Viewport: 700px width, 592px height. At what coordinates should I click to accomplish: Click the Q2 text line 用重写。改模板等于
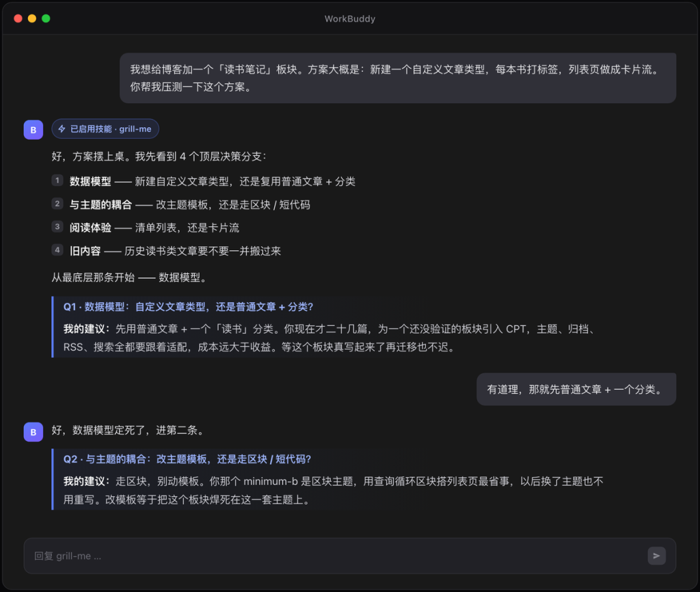coord(187,500)
